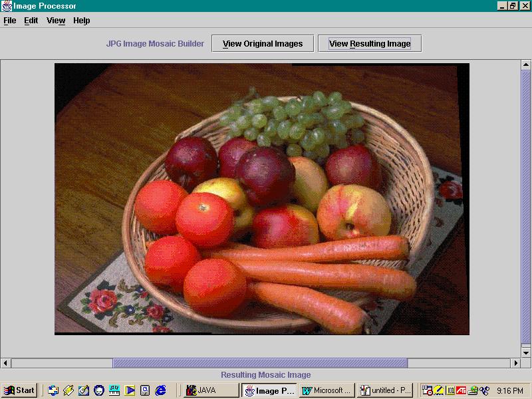Click the horizontal scrollbar left arrow
Image resolution: width=532 pixels, height=399 pixels.
click(x=5, y=362)
